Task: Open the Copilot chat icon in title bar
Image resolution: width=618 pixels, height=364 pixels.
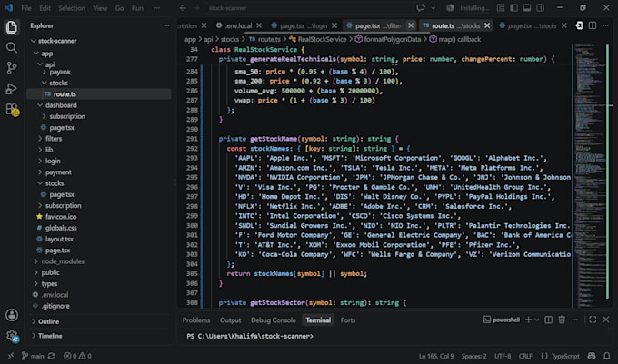Action: pos(421,8)
